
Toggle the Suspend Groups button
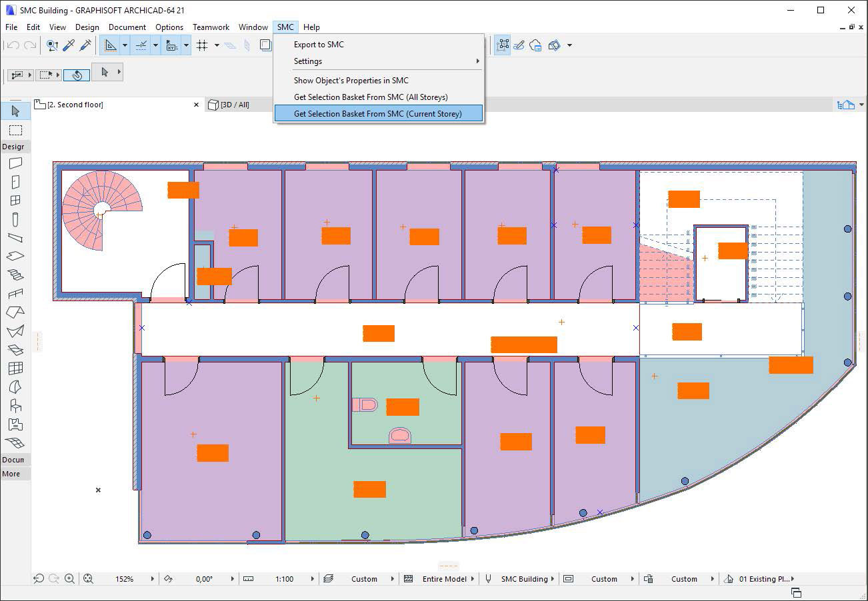point(503,45)
